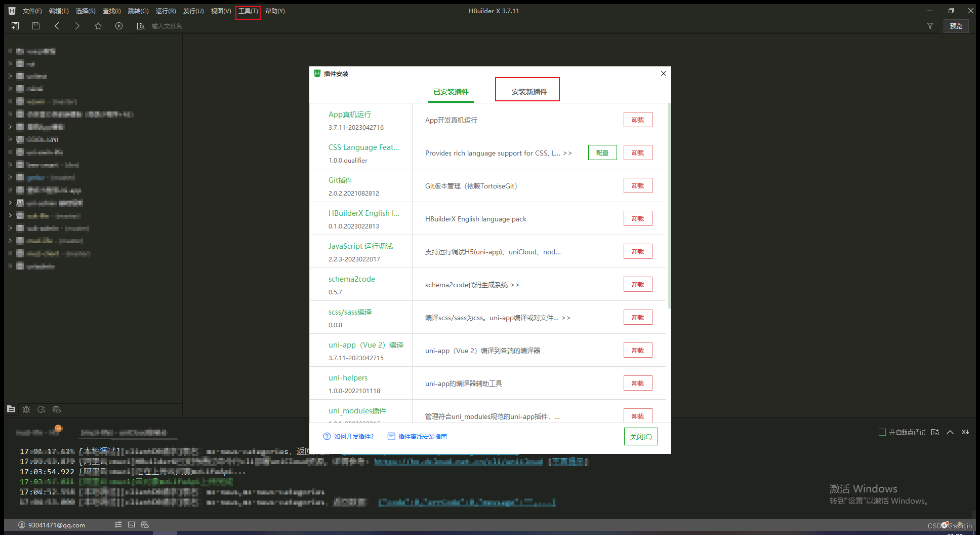
Task: Click the cloud console icon in status bar
Action: (x=145, y=525)
